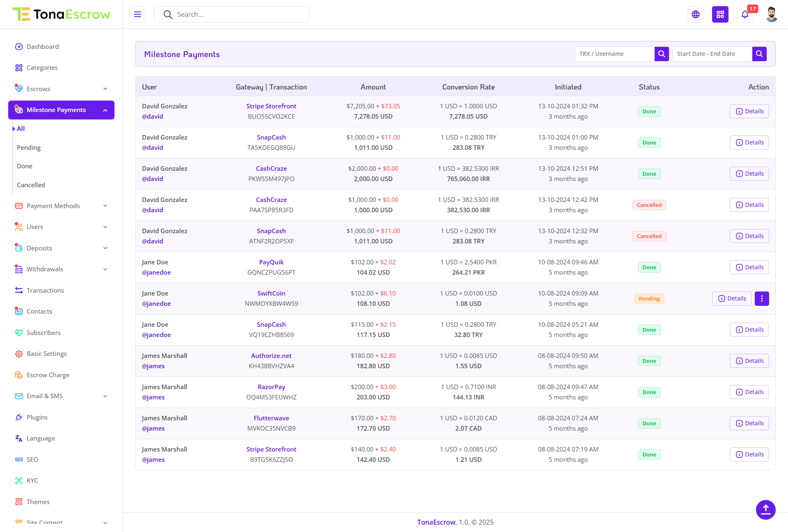Click the TRX / Username search button
788x532 pixels.
[662, 54]
